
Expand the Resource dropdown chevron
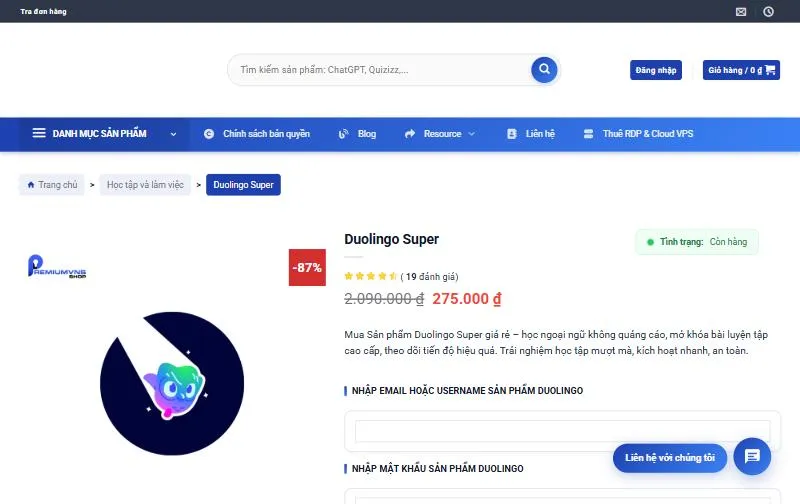point(471,134)
